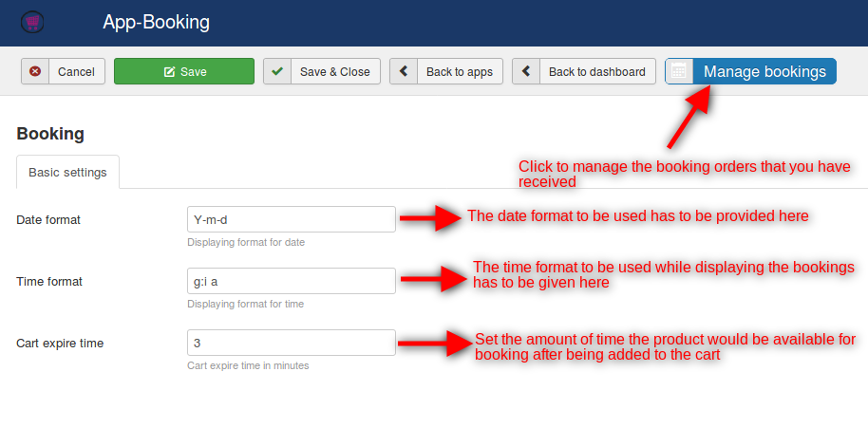
Task: Switch to the Basic settings tab
Action: point(67,173)
